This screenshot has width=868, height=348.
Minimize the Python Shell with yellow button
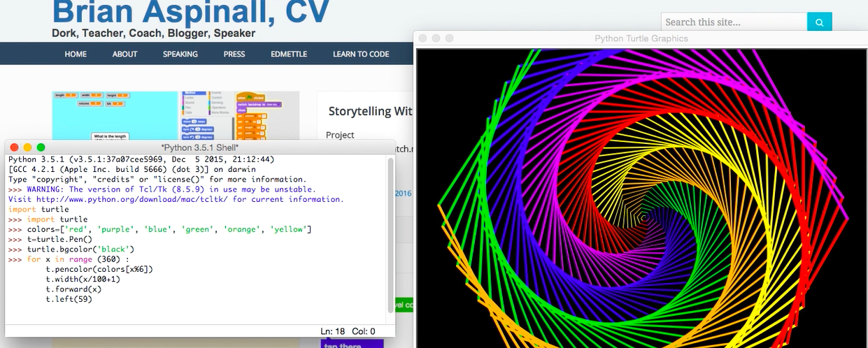coord(28,147)
